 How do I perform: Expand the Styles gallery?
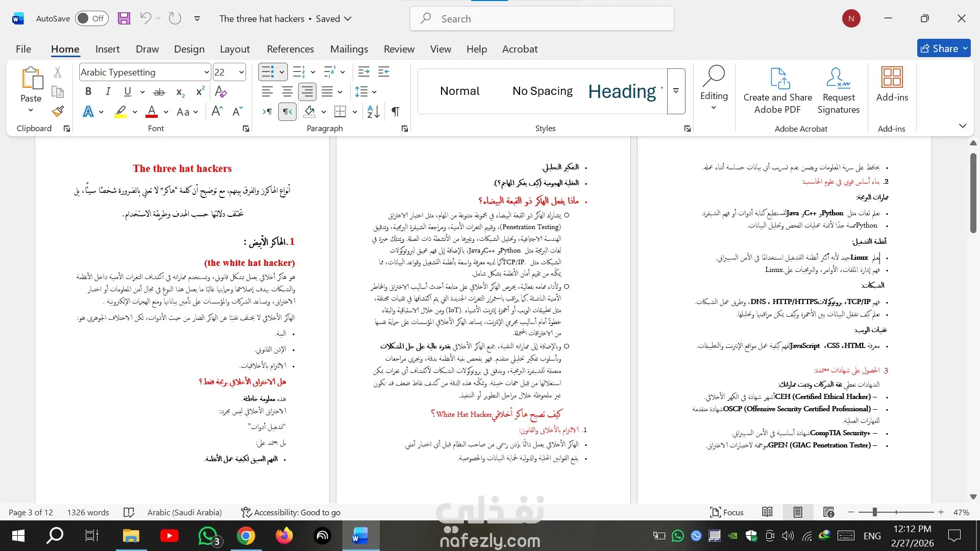[x=676, y=91]
